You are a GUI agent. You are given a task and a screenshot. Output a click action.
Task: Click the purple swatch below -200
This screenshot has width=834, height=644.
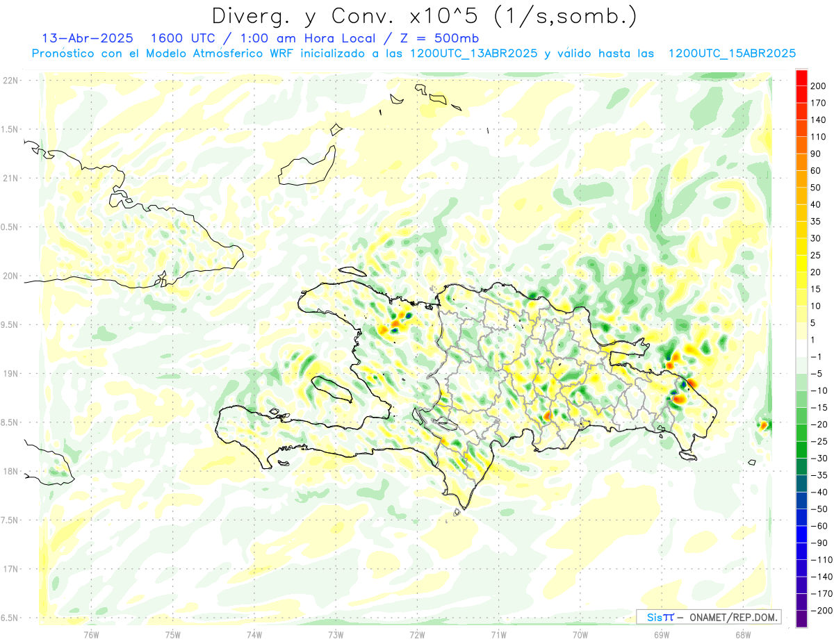pos(801,618)
